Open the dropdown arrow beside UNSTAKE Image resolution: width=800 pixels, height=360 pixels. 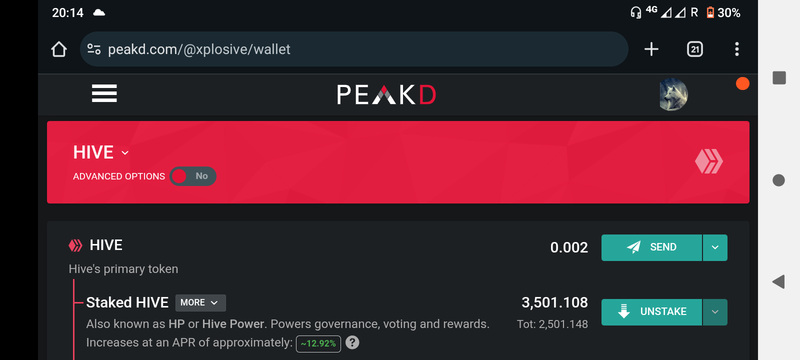(715, 312)
